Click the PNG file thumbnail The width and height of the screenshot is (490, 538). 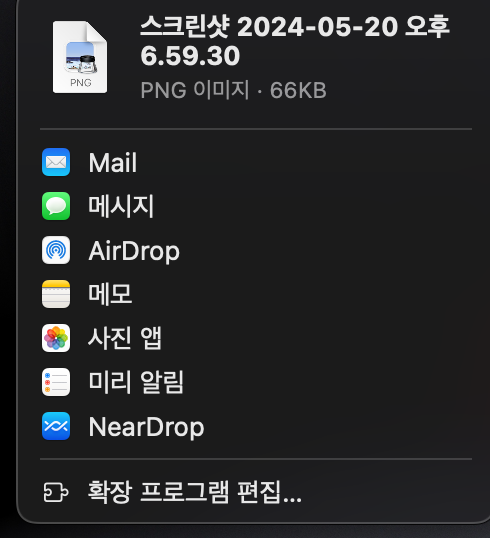tap(80, 57)
